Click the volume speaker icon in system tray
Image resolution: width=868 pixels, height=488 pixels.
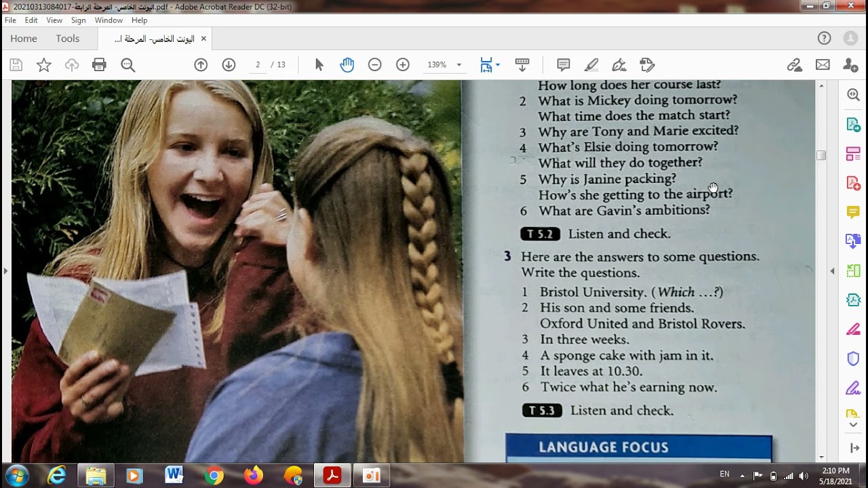pyautogui.click(x=804, y=475)
